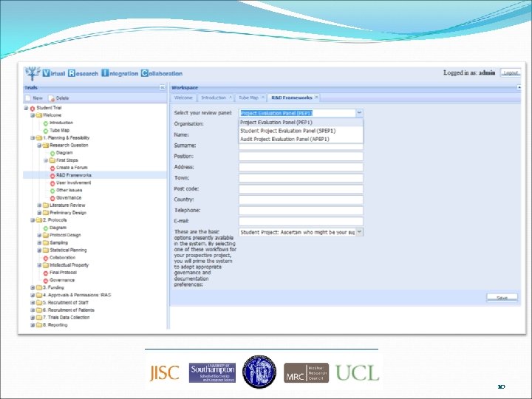
Task: Click red icon next to User Involvement
Action: [x=52, y=183]
